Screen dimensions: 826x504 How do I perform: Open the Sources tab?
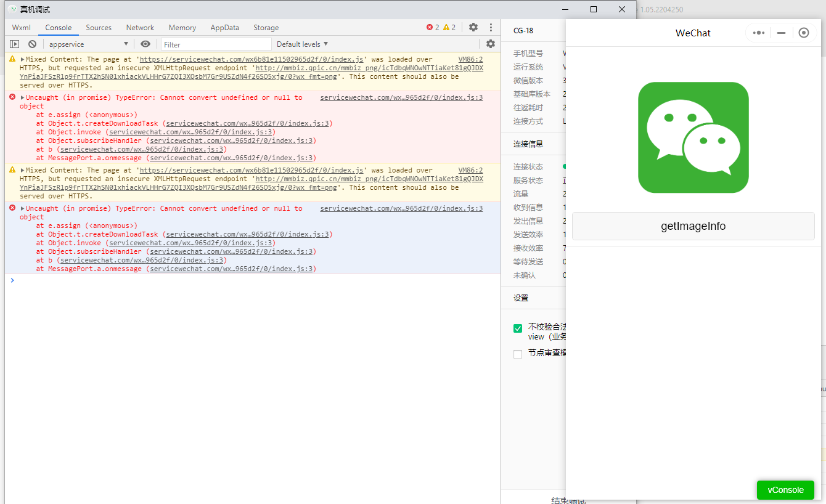point(99,28)
